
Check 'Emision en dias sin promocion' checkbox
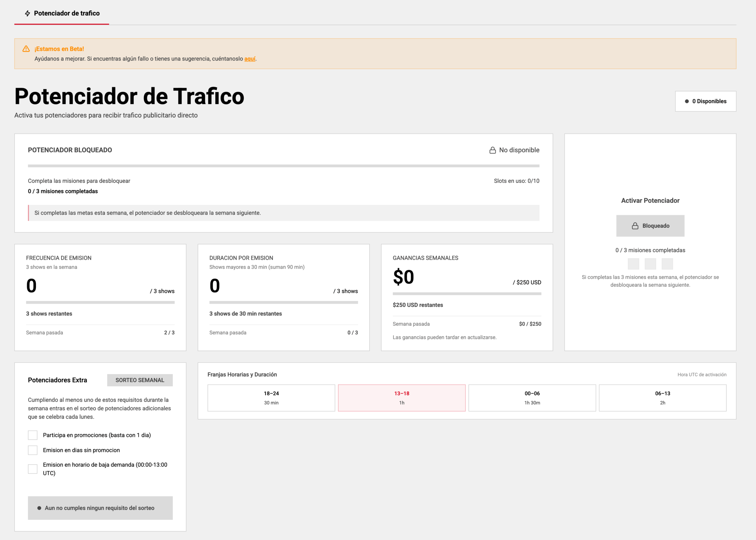pos(32,450)
